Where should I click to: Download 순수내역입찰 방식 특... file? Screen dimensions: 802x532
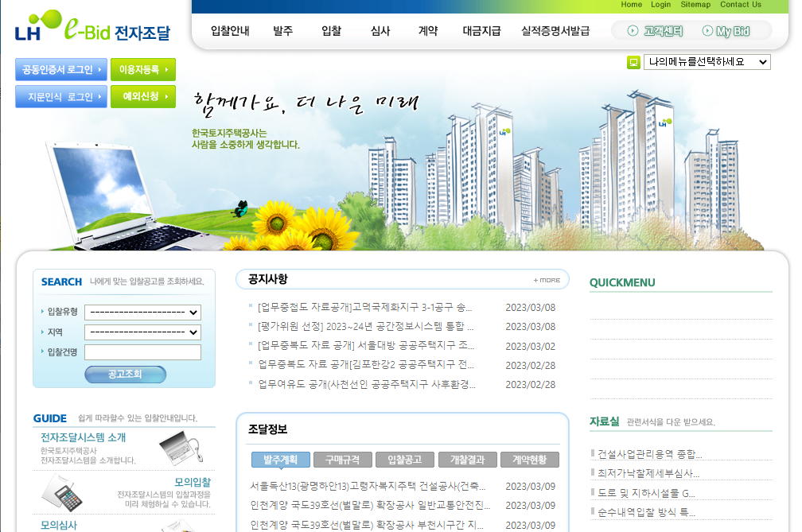click(647, 512)
